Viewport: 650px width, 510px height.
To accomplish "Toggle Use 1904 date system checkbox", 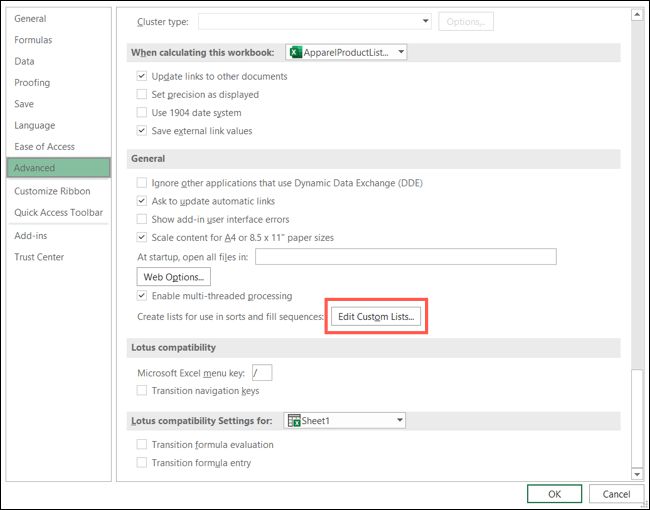I will point(142,113).
